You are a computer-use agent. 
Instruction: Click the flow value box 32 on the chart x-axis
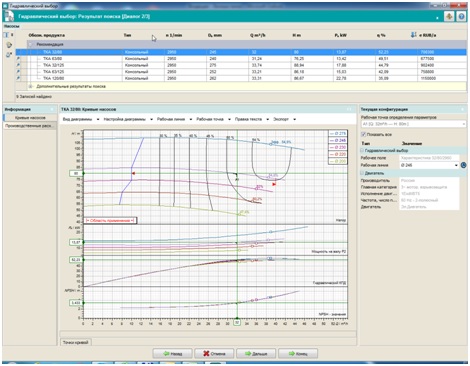coord(237,323)
